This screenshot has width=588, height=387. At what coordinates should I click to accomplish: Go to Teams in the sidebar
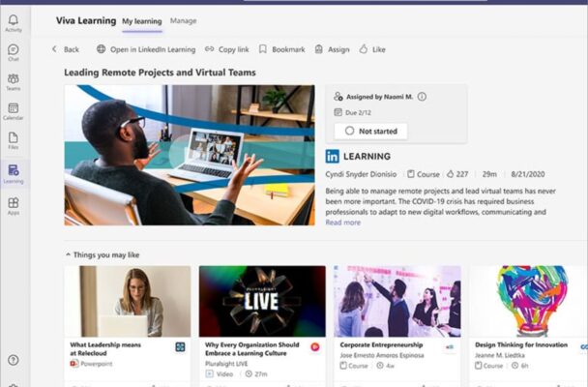(14, 82)
